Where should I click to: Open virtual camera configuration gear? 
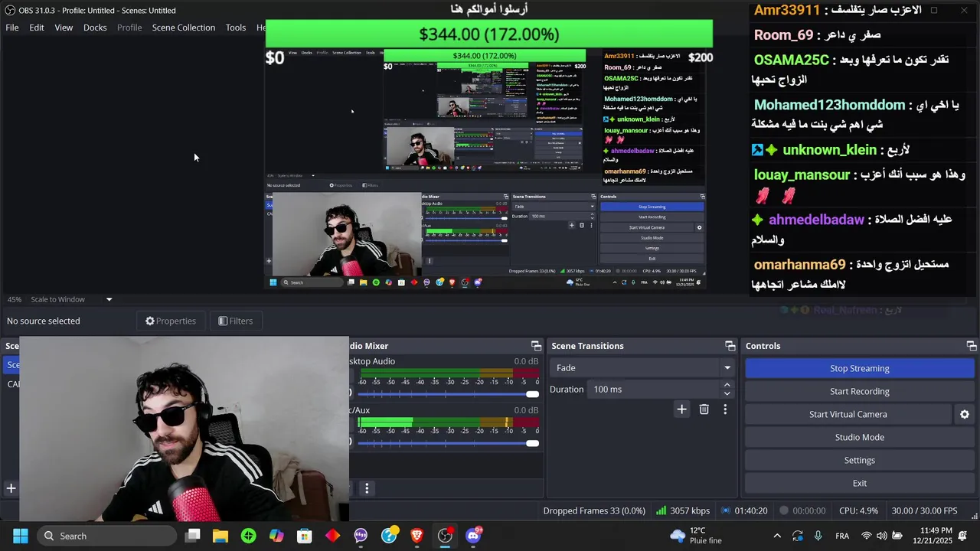point(965,414)
